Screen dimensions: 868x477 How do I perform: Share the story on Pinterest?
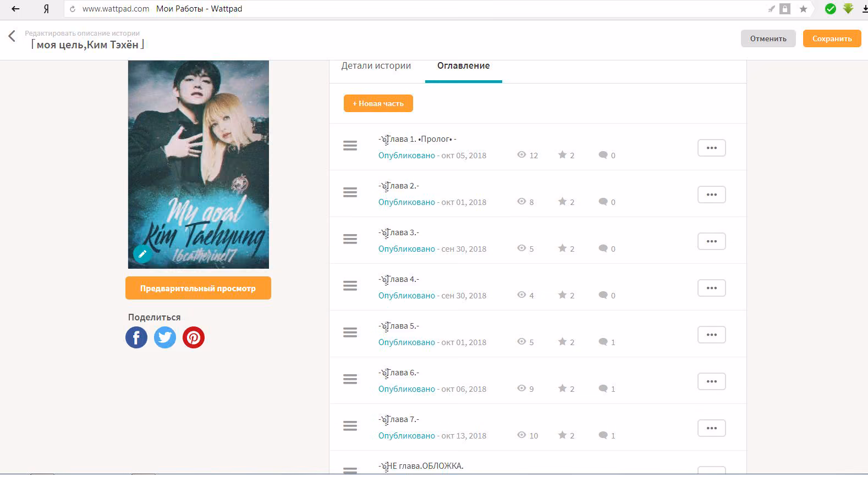(194, 337)
